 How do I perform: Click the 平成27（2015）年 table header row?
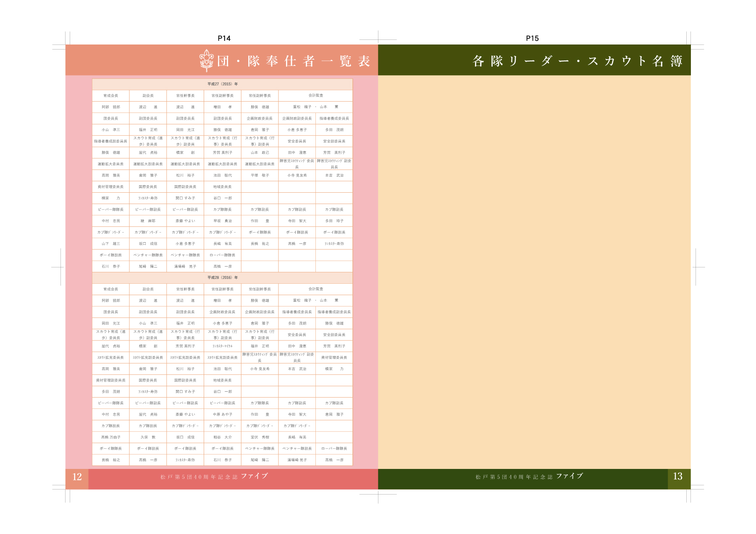(x=222, y=84)
